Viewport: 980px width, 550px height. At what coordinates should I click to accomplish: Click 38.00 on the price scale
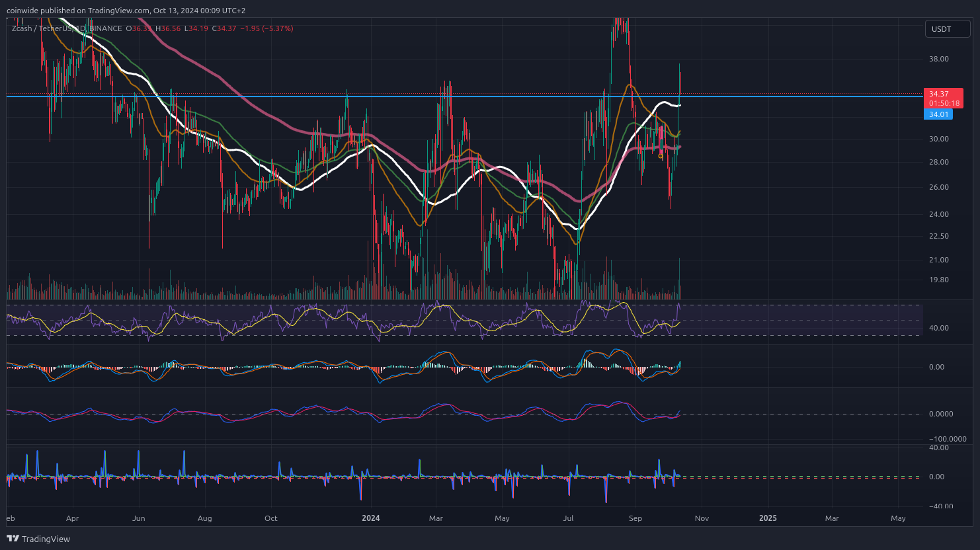coord(939,59)
